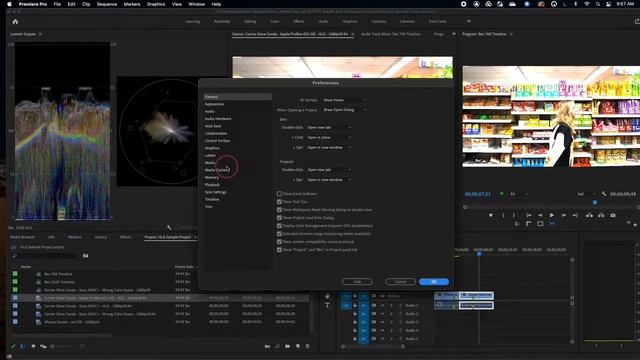Image resolution: width=640 pixels, height=360 pixels.
Task: Click the Home icon in Premiere Pro
Action: click(16, 22)
